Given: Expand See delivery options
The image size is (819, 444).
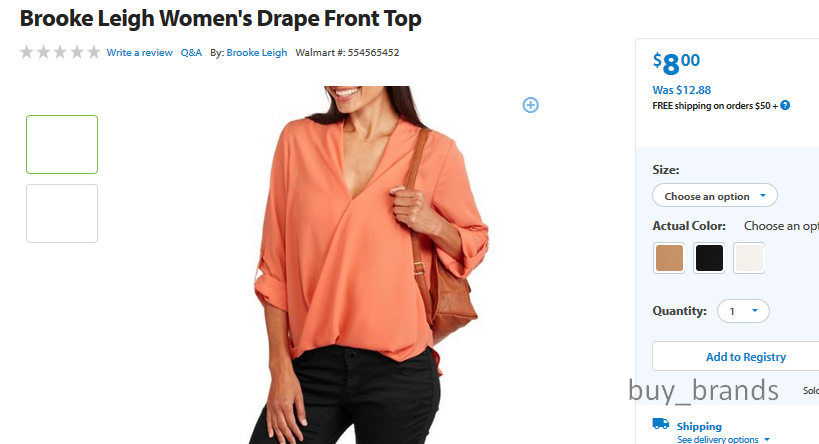Looking at the screenshot, I should coord(723,440).
